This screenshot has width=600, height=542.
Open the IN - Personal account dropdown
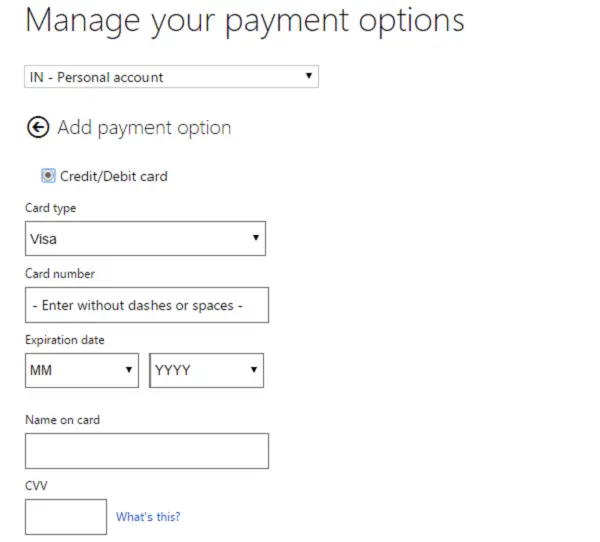click(170, 77)
